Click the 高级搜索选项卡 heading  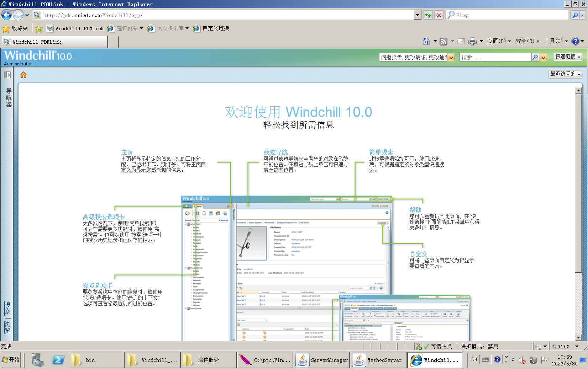104,217
